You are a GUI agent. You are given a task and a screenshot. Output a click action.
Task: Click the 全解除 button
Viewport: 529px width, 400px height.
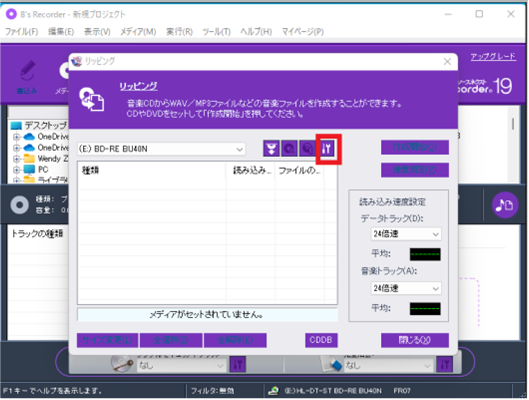[235, 340]
